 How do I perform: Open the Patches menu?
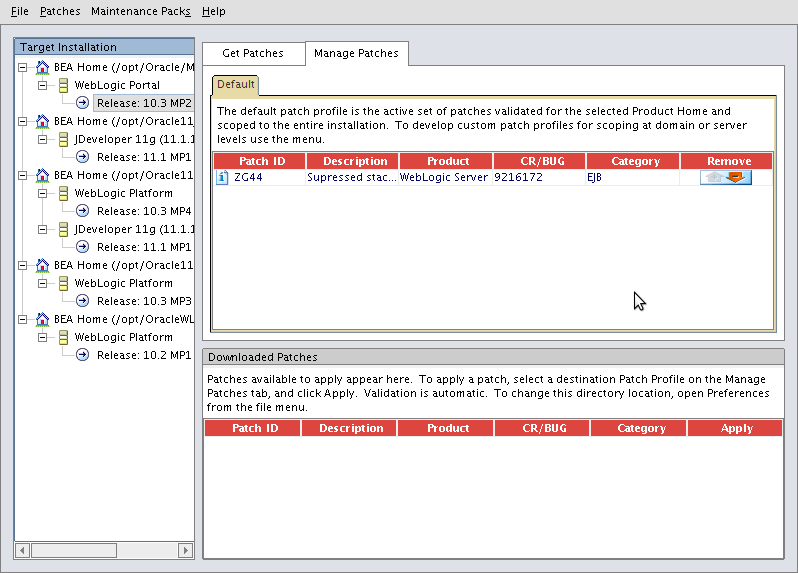pyautogui.click(x=60, y=11)
